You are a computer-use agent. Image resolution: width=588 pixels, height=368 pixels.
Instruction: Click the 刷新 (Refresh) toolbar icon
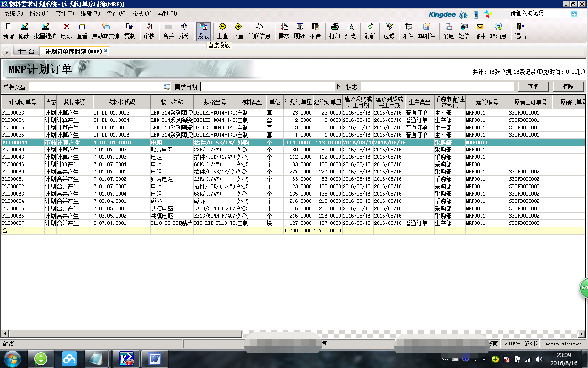point(369,31)
